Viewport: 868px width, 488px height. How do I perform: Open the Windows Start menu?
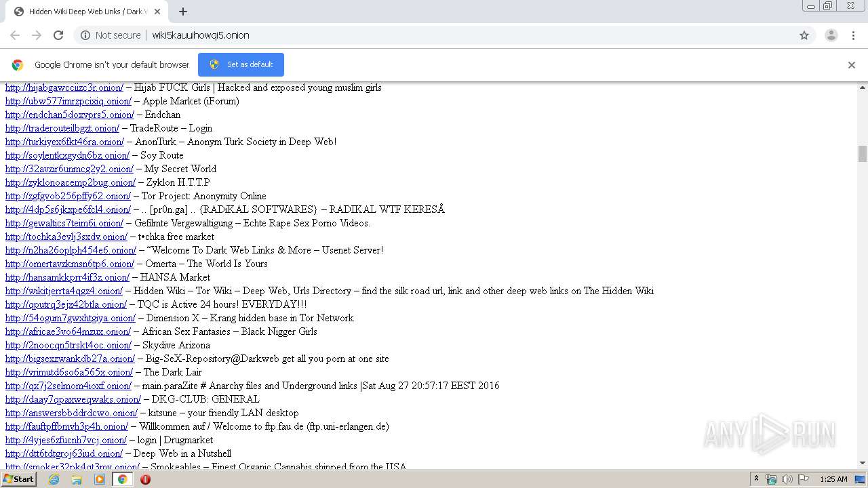tap(18, 479)
